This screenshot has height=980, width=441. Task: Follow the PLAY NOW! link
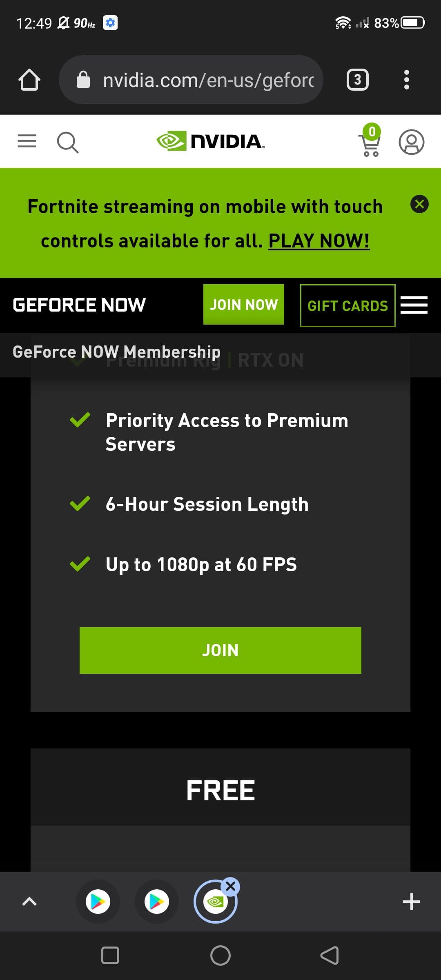coord(318,241)
